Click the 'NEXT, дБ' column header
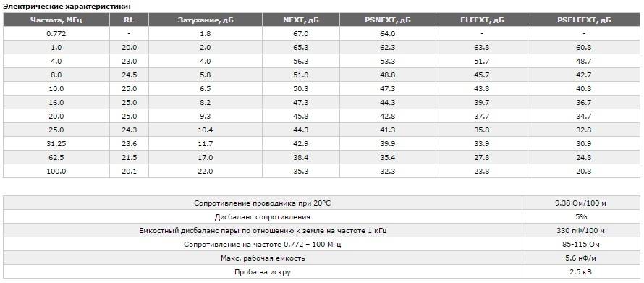Viewport: 644px width, 283px height. pyautogui.click(x=301, y=20)
